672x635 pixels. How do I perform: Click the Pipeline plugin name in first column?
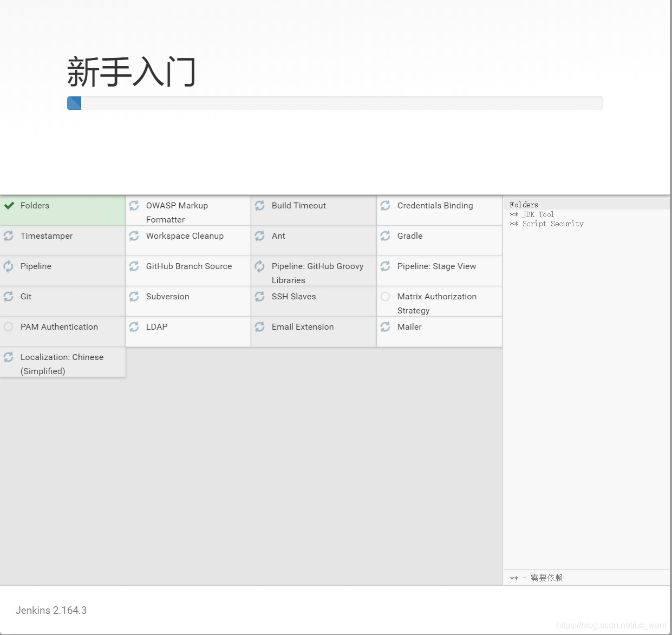36,266
